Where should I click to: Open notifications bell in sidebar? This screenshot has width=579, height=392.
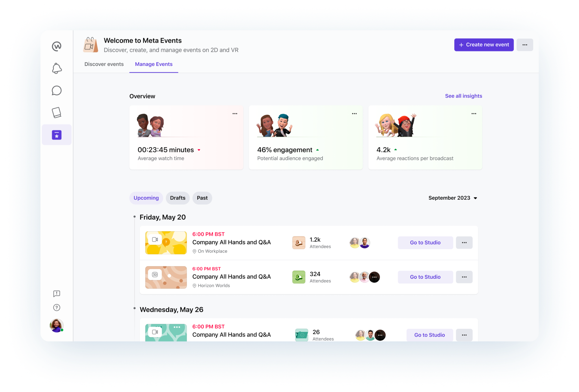57,68
